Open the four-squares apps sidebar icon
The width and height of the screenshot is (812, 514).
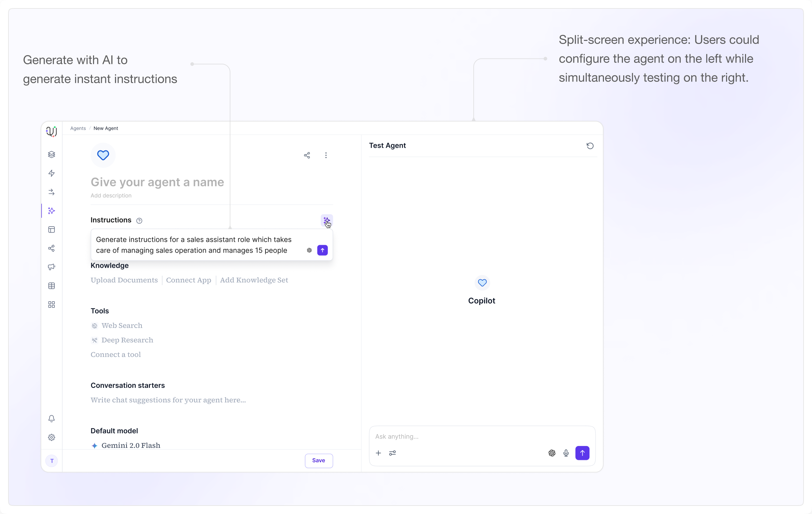51,305
